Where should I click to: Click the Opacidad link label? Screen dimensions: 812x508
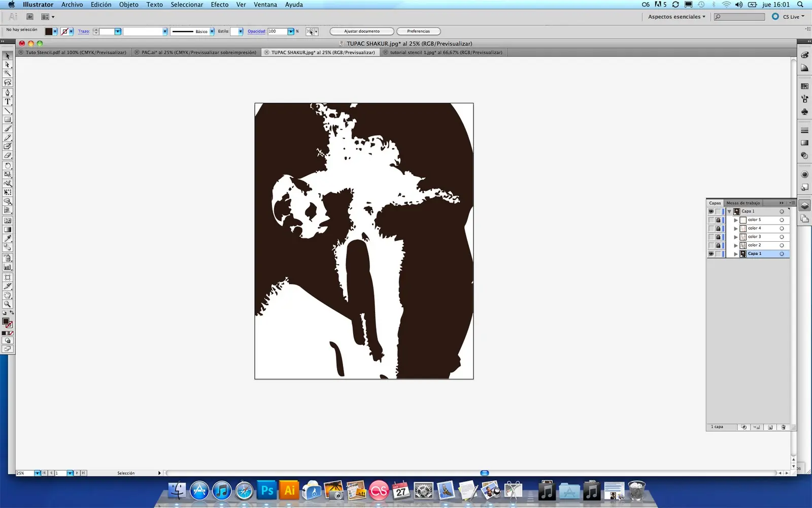pos(256,31)
